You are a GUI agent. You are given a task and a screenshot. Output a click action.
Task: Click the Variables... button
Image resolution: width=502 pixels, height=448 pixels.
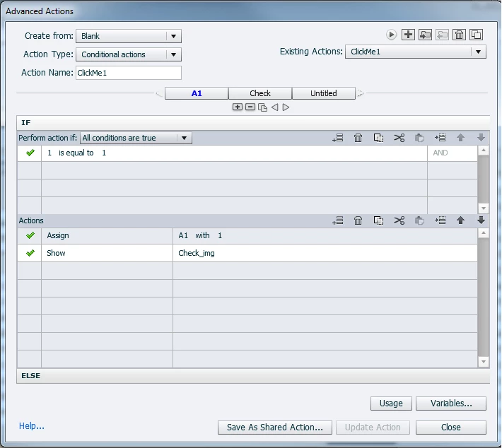451,403
